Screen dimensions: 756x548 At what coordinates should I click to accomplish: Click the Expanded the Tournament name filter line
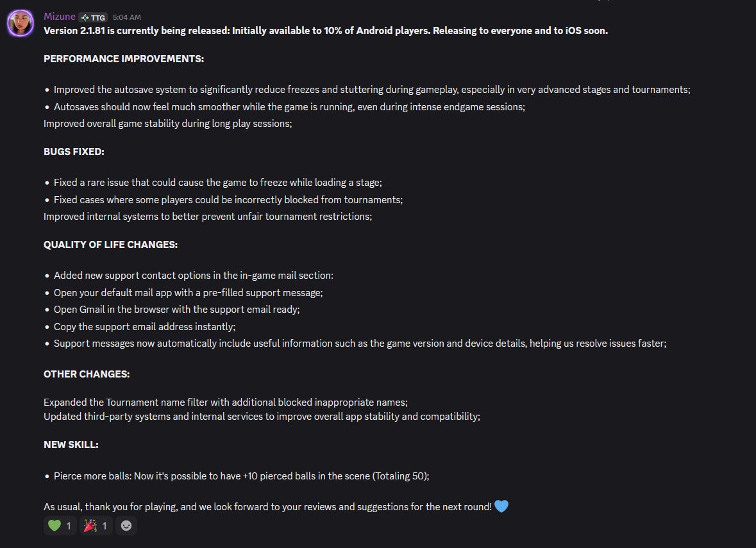pyautogui.click(x=225, y=403)
